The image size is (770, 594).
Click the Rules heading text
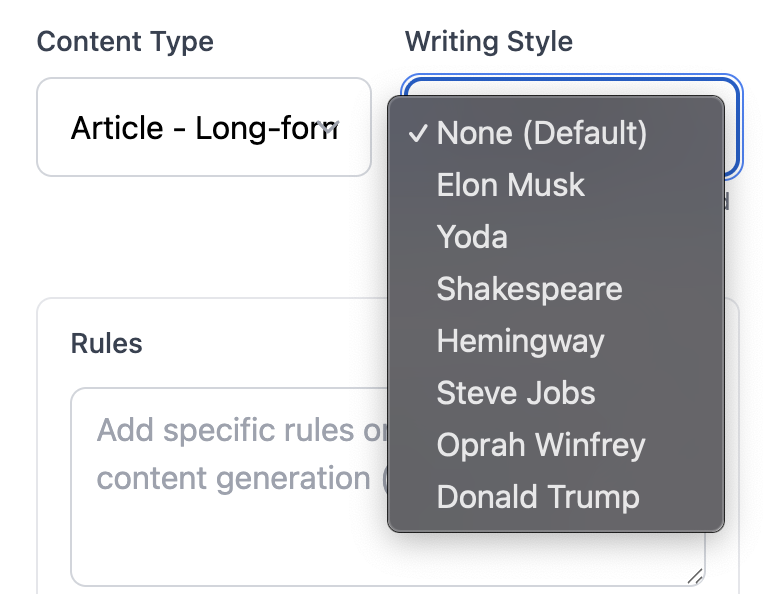pyautogui.click(x=106, y=344)
